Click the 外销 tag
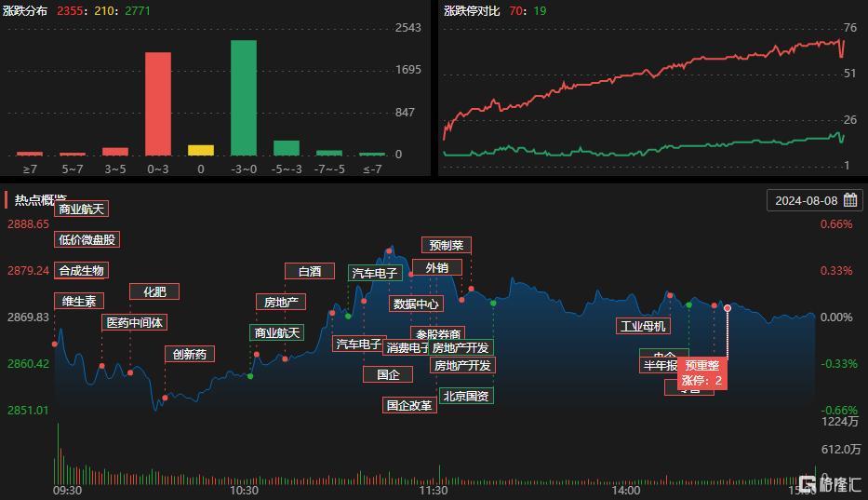868x500 pixels. pyautogui.click(x=436, y=268)
